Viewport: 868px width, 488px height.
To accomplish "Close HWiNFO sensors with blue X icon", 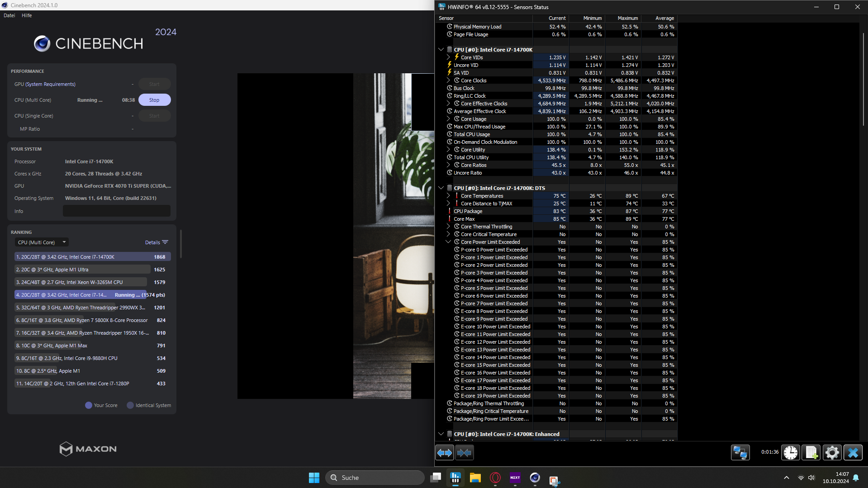I will click(853, 452).
